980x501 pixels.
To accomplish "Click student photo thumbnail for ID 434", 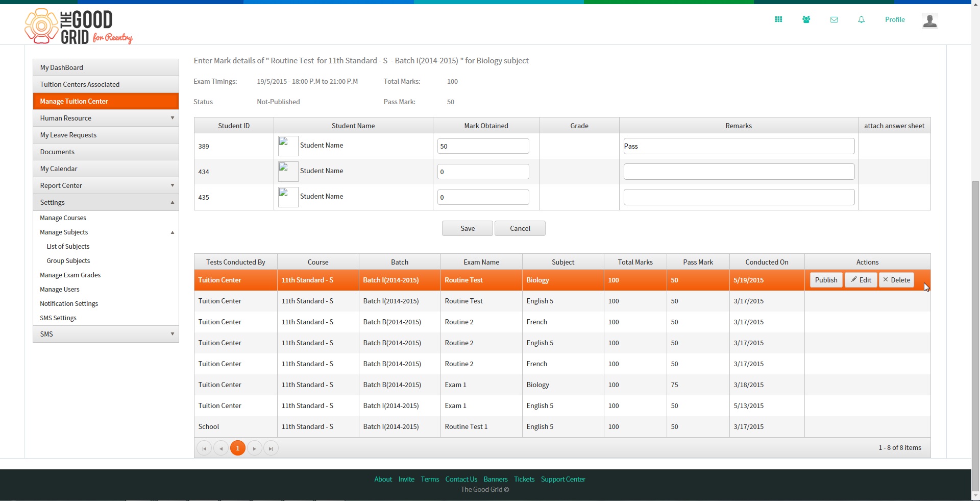I will [288, 172].
